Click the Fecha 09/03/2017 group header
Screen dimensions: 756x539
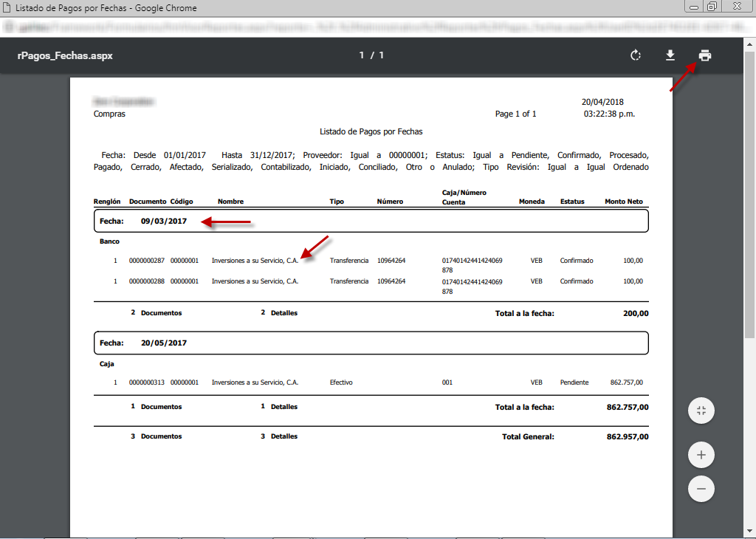(x=371, y=221)
